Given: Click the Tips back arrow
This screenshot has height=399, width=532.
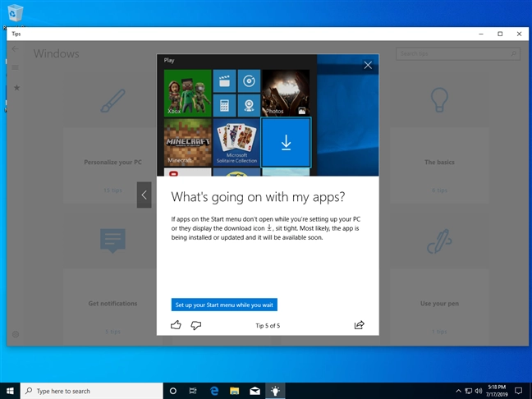Looking at the screenshot, I should [x=16, y=49].
